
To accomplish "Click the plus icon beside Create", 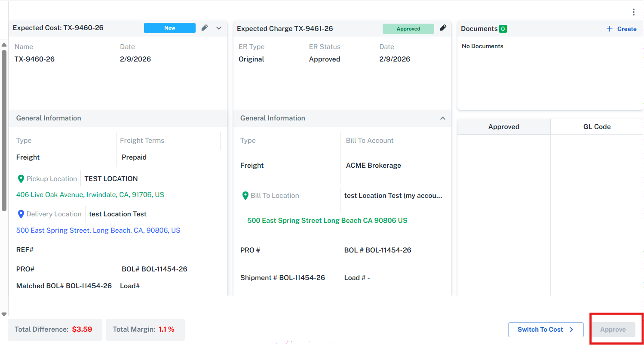I will point(609,29).
